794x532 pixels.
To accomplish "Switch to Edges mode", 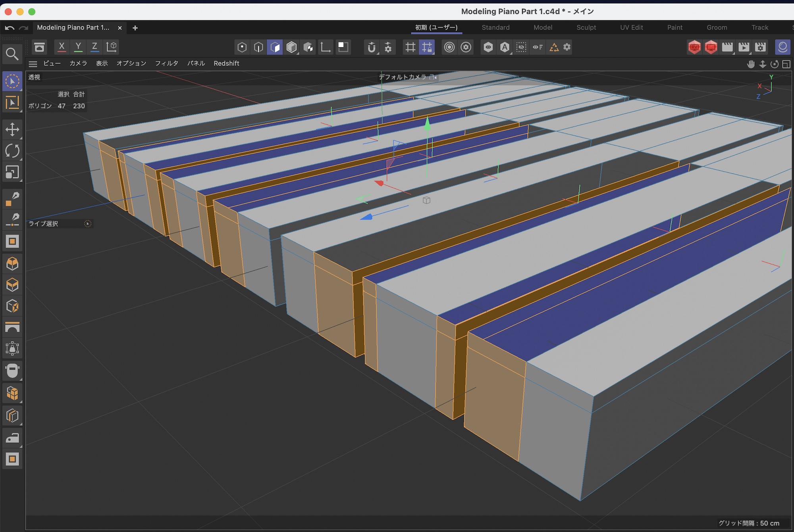I will pyautogui.click(x=258, y=47).
